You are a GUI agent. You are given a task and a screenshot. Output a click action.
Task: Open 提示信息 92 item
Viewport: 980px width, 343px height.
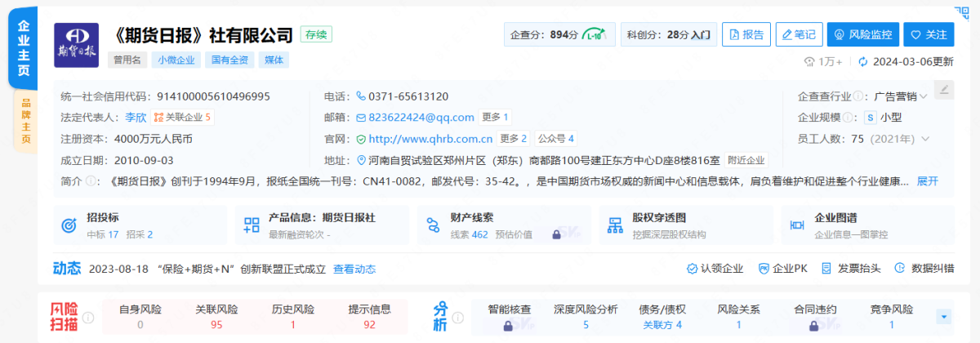(370, 317)
